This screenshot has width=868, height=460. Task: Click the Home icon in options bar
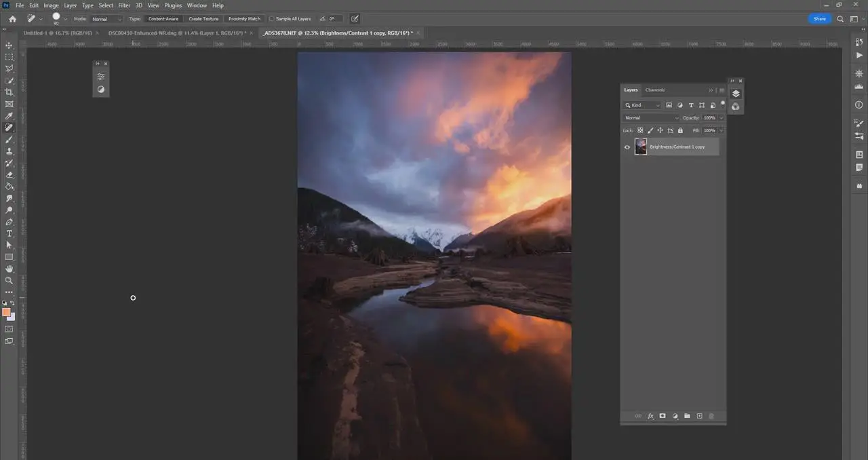12,19
